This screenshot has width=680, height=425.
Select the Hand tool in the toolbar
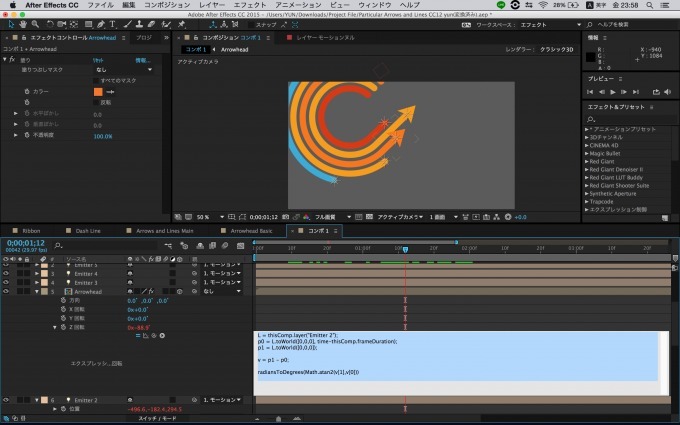[x=22, y=23]
